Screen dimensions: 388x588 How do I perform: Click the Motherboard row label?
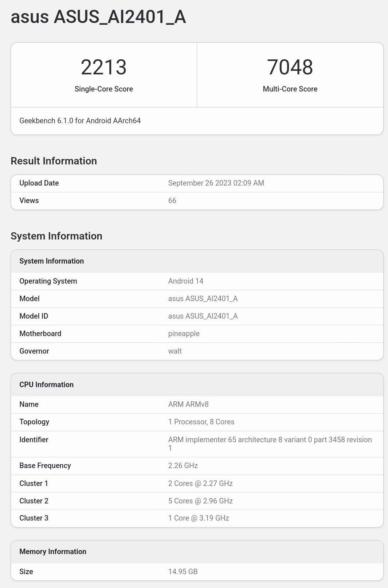[x=40, y=334]
